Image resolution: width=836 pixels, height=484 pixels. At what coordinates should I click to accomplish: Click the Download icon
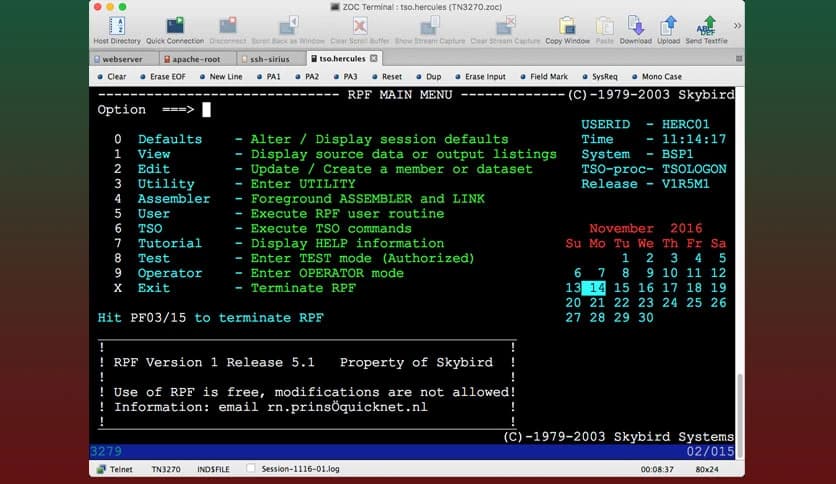[x=636, y=30]
